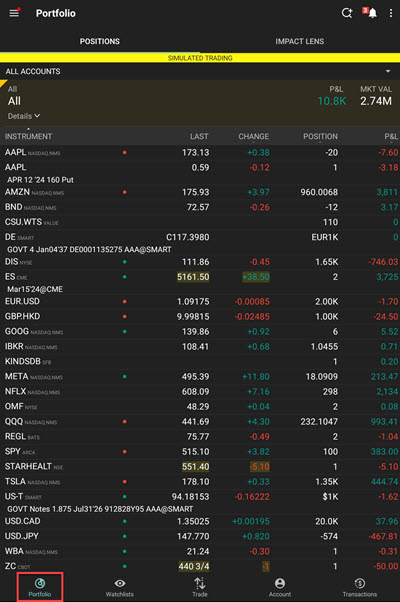
Task: Open the three-dot overflow menu
Action: (391, 13)
